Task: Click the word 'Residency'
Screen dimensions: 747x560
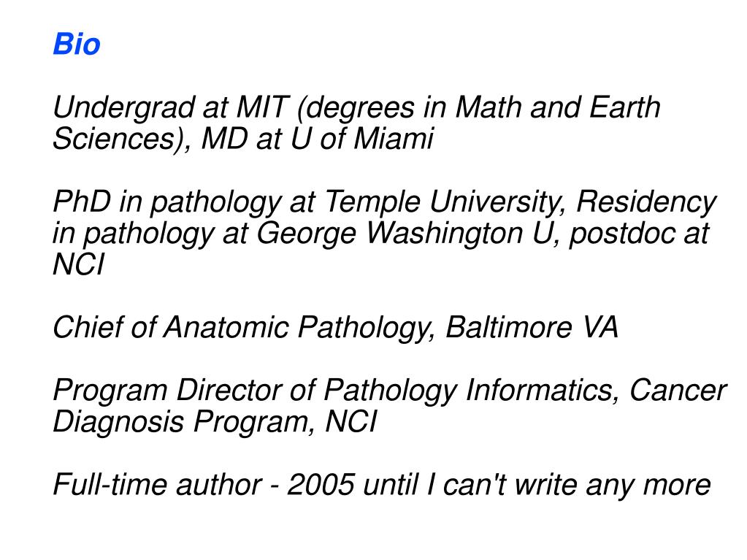Action: [x=646, y=202]
